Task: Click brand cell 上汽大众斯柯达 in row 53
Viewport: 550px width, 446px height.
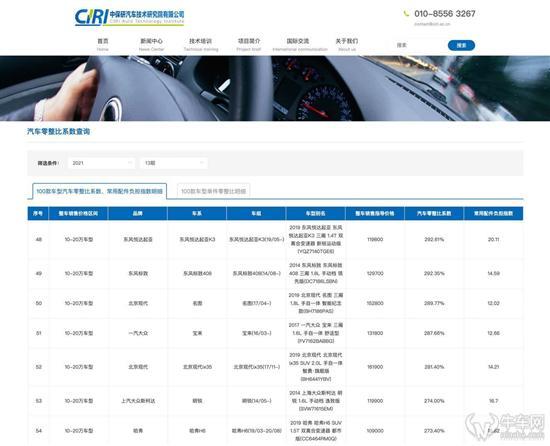Action: pos(138,401)
